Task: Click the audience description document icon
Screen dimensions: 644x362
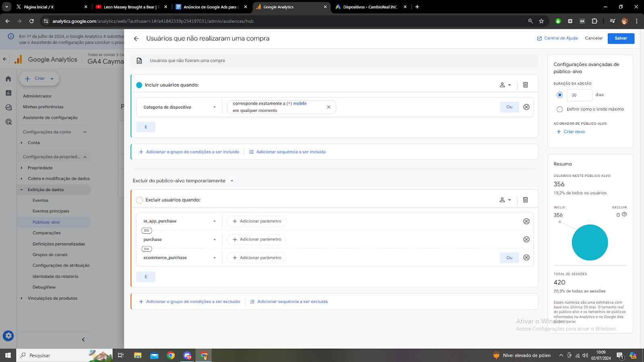Action: pos(139,61)
